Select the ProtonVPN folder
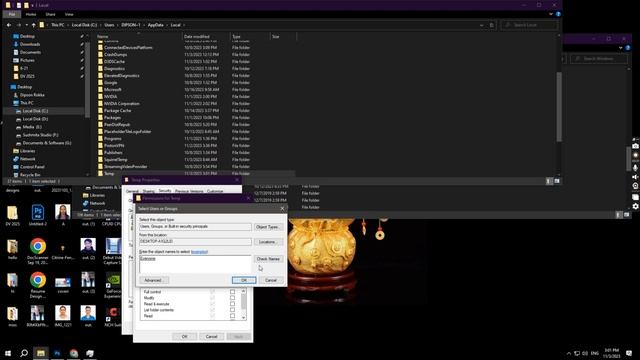 click(114, 145)
